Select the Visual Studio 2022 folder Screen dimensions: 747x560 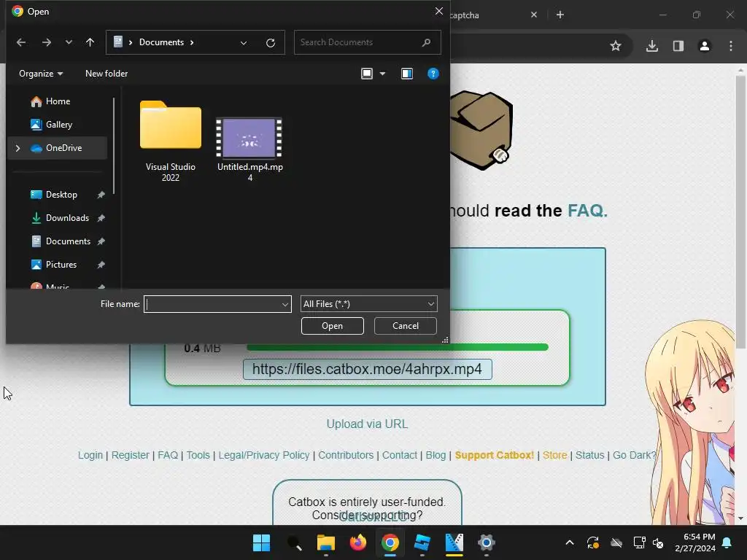[171, 141]
